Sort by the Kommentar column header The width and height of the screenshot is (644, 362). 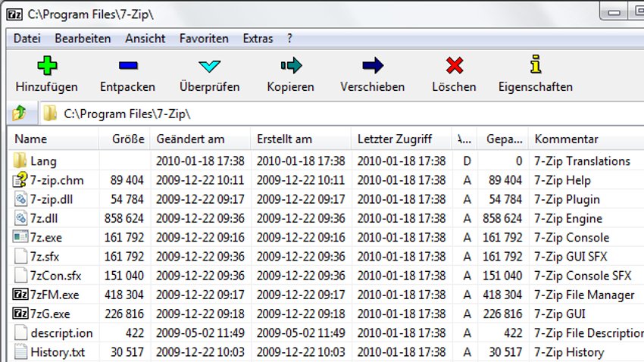point(586,139)
